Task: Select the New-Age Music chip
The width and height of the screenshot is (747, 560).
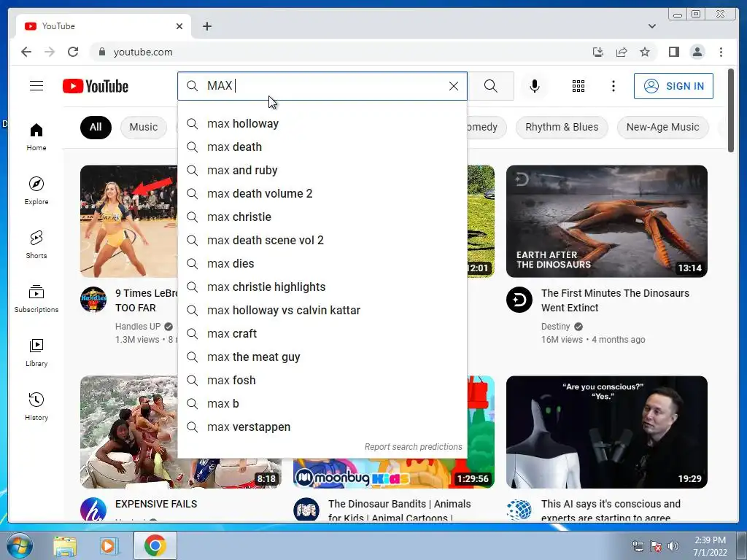Action: click(662, 127)
